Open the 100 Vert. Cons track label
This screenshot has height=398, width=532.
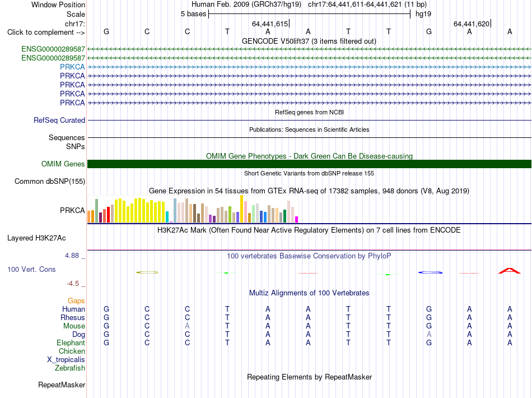tap(31, 269)
